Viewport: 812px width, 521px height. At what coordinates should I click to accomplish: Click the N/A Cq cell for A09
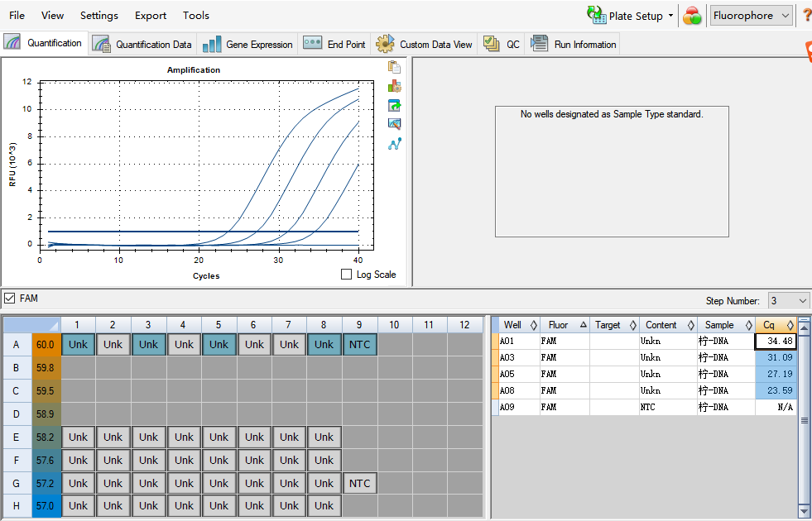pos(776,407)
